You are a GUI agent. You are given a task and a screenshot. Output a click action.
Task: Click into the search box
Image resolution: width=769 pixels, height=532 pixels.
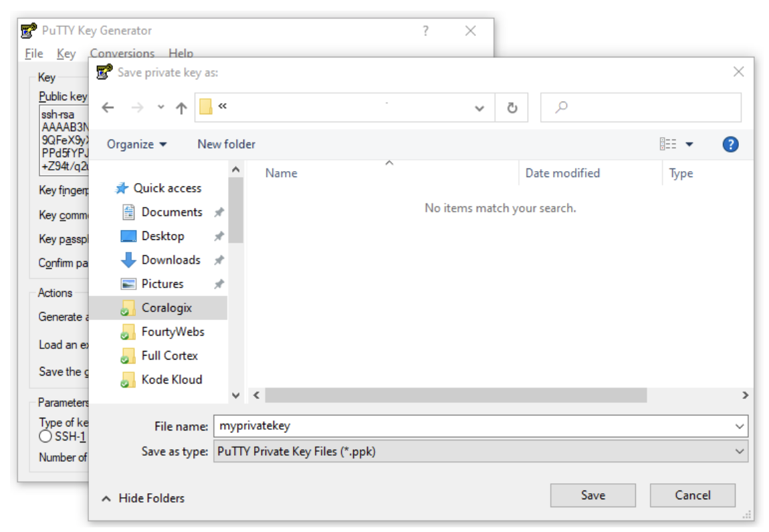click(641, 108)
